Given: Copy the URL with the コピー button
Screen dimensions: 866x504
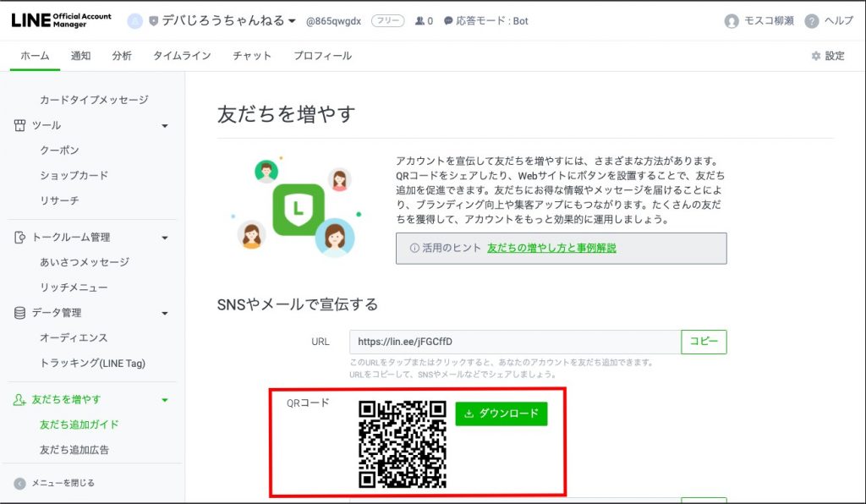Looking at the screenshot, I should (704, 342).
